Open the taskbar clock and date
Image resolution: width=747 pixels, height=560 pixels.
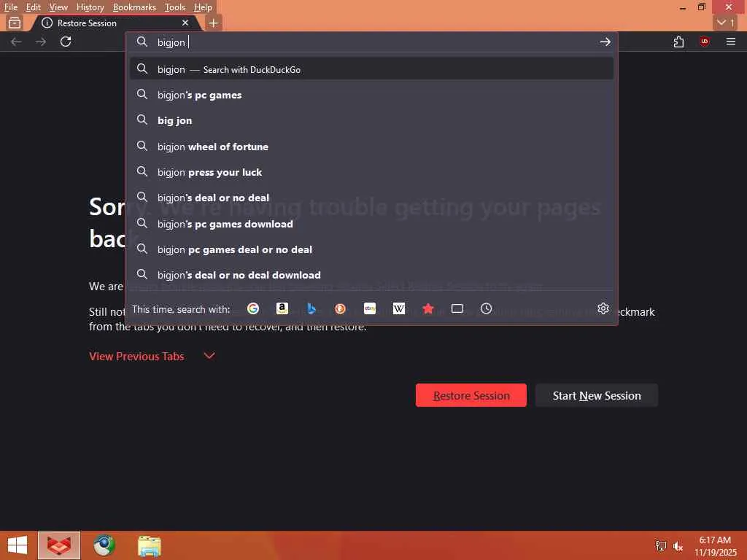point(715,546)
